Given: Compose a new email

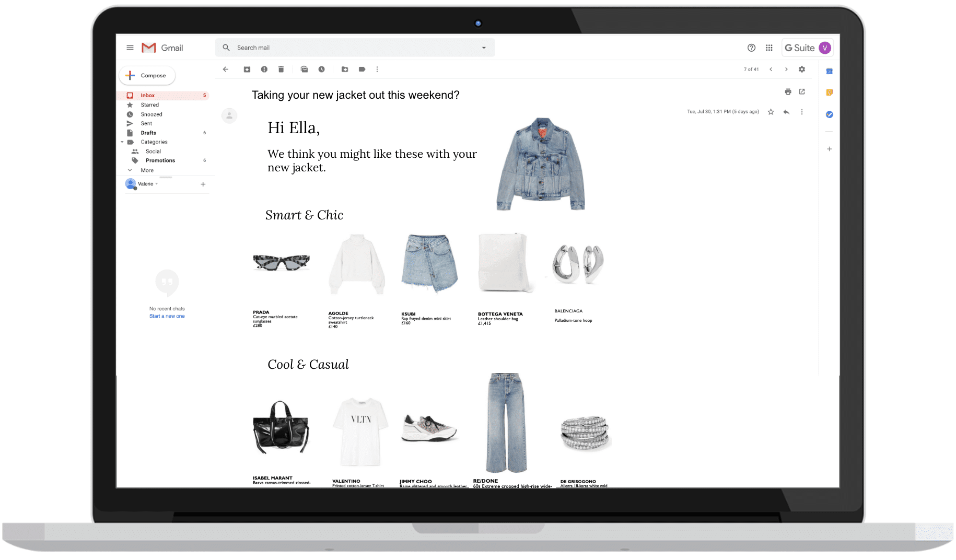Looking at the screenshot, I should pos(147,75).
